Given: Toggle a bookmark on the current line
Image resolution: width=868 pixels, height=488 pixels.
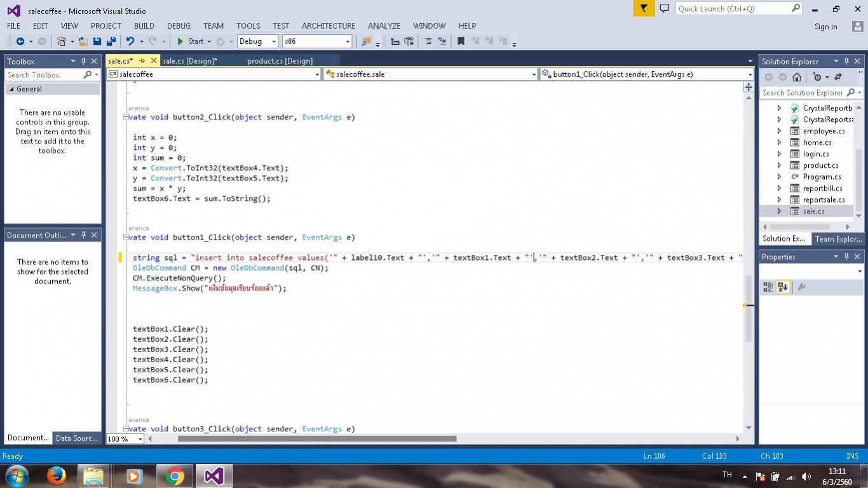Looking at the screenshot, I should coord(461,41).
